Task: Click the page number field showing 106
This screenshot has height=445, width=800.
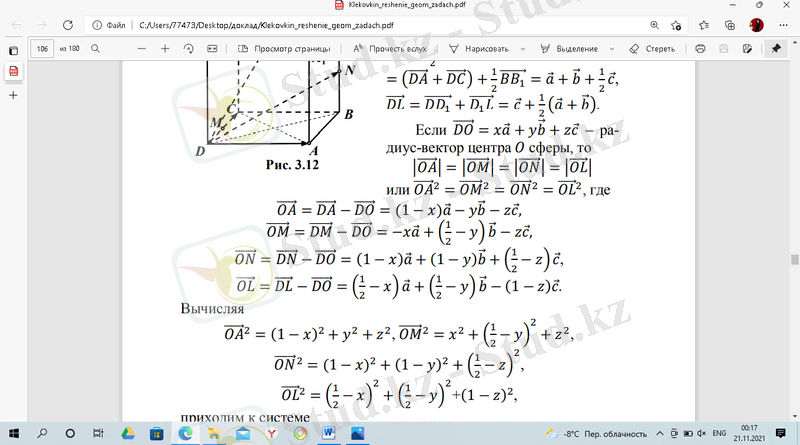Action: coord(42,48)
